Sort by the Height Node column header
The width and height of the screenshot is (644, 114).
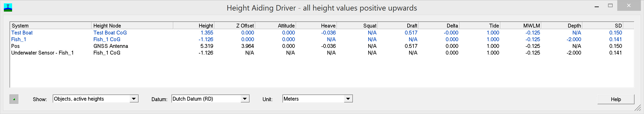coord(132,26)
